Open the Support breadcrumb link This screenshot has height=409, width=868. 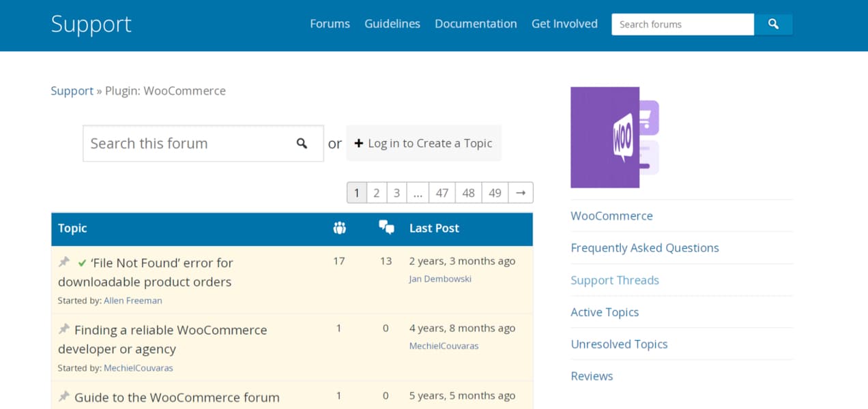coord(72,91)
